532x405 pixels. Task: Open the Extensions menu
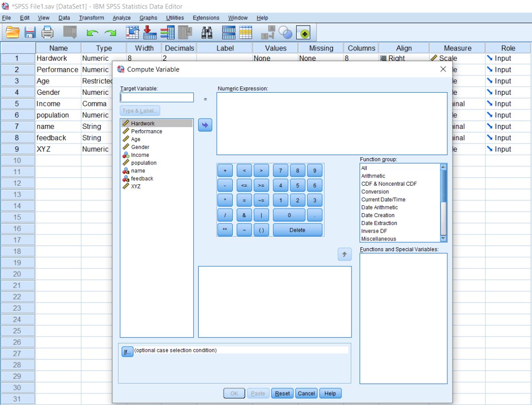tap(206, 18)
